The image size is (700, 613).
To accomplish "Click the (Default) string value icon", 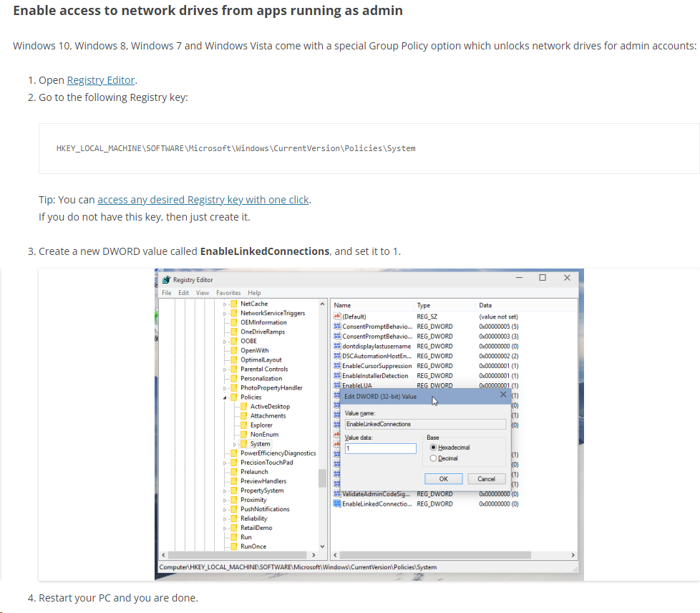I will [337, 317].
